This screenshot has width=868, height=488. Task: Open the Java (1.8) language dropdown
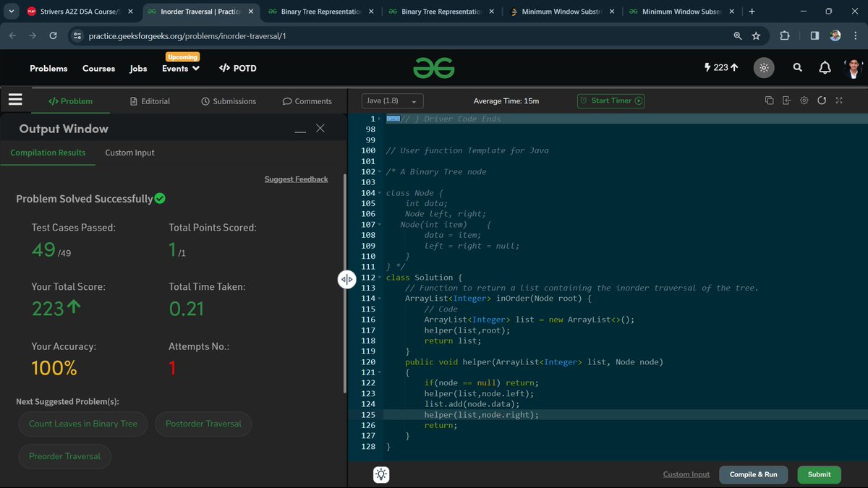[x=393, y=101]
